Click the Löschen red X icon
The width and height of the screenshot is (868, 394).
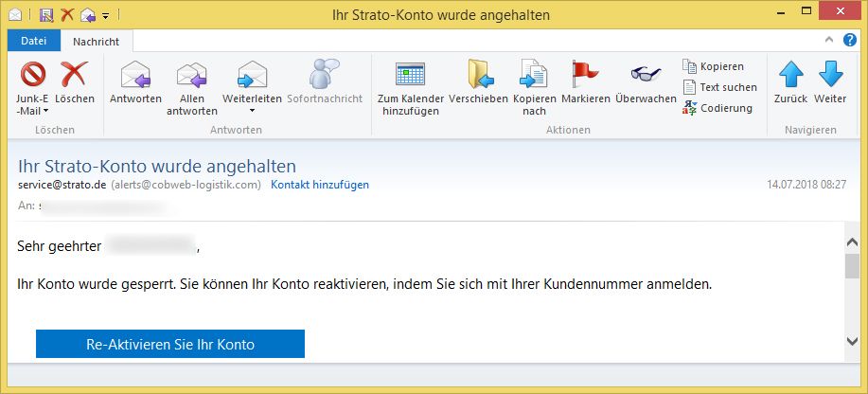(75, 74)
